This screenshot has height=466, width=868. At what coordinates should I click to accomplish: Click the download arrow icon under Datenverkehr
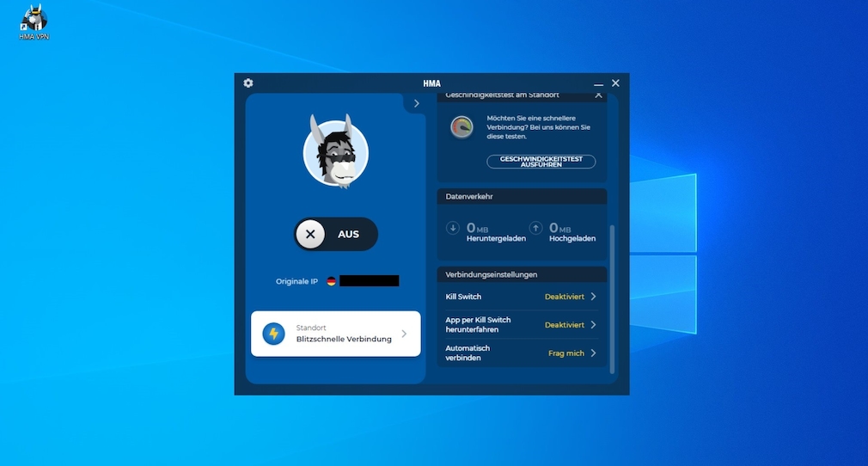[453, 229]
